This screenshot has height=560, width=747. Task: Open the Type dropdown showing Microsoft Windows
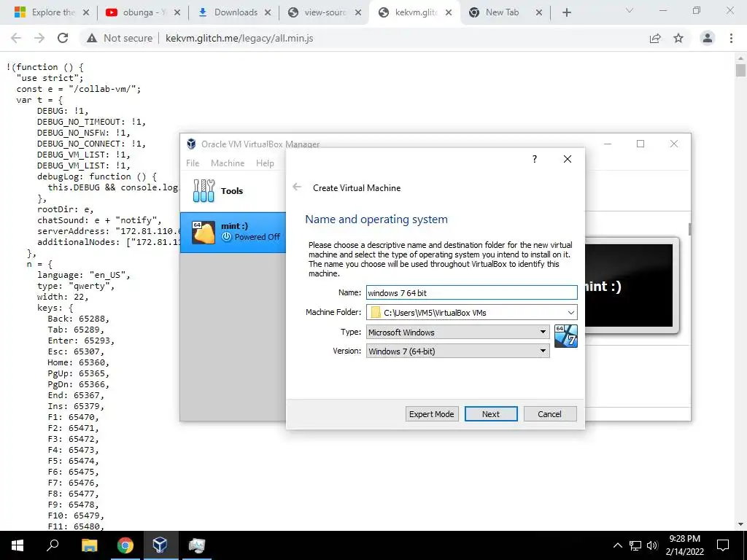458,332
